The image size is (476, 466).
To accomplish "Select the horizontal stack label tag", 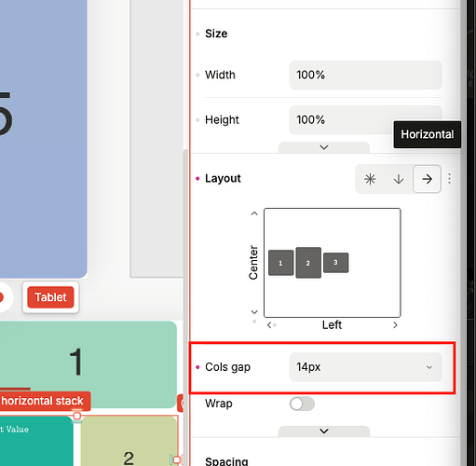I will click(43, 401).
